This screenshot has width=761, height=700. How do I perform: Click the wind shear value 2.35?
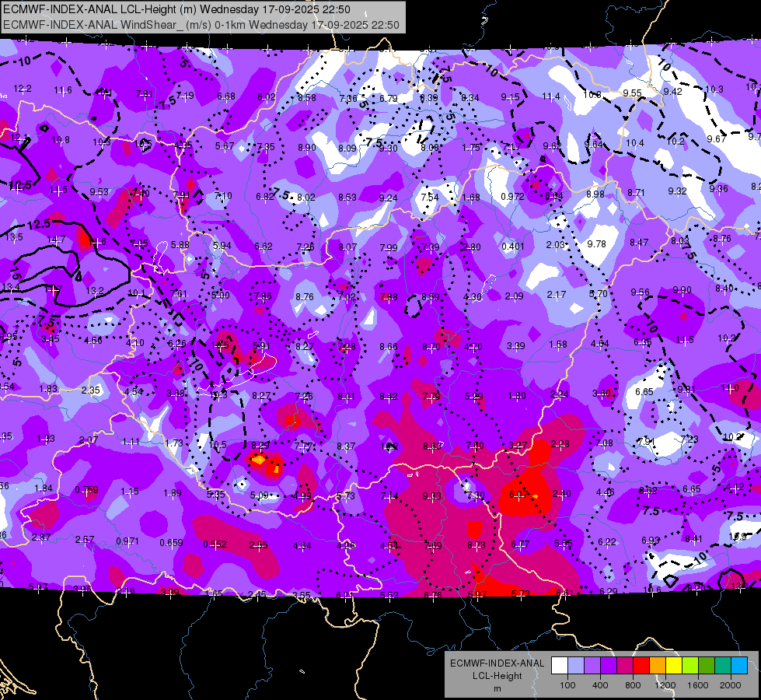91,390
